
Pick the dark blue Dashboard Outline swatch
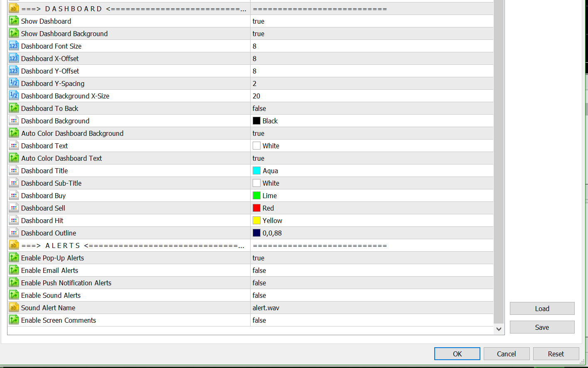pyautogui.click(x=257, y=233)
